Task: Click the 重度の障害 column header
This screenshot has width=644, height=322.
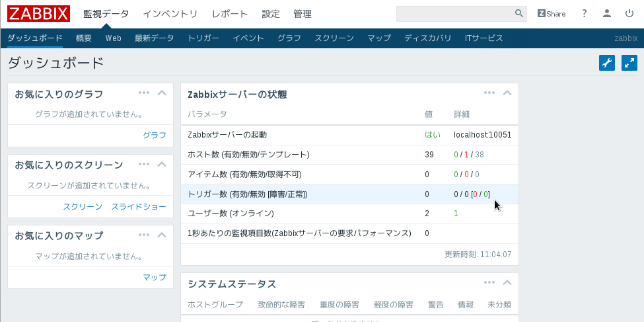Action: [340, 305]
